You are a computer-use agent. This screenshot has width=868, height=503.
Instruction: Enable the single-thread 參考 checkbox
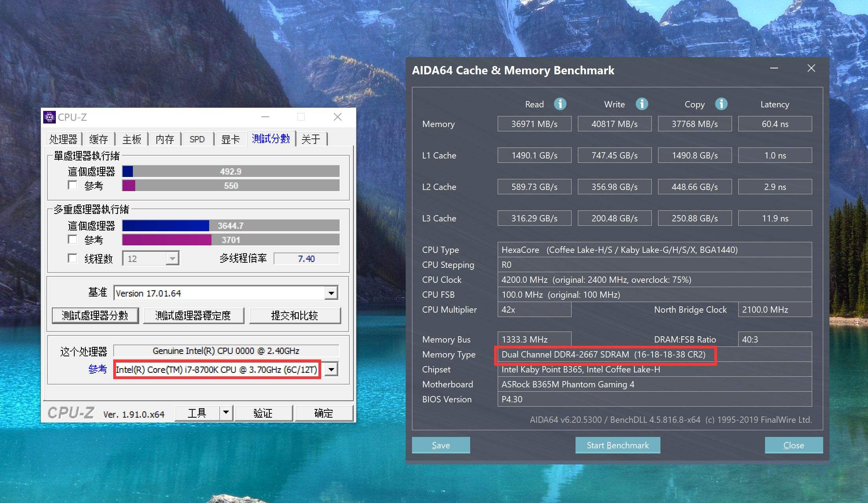pyautogui.click(x=73, y=185)
